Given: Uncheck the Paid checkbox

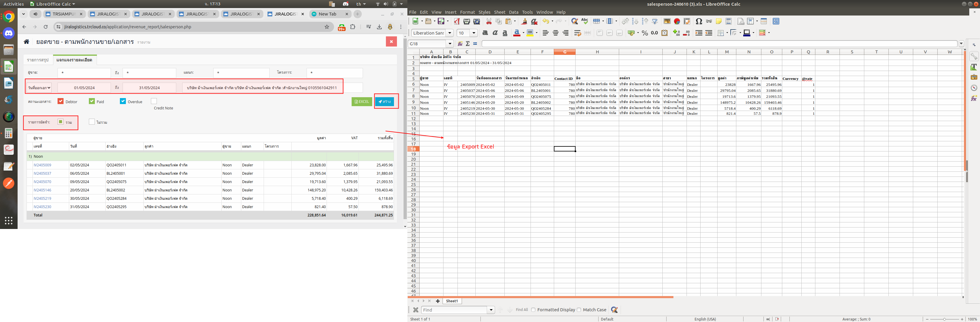Looking at the screenshot, I should coord(92,101).
